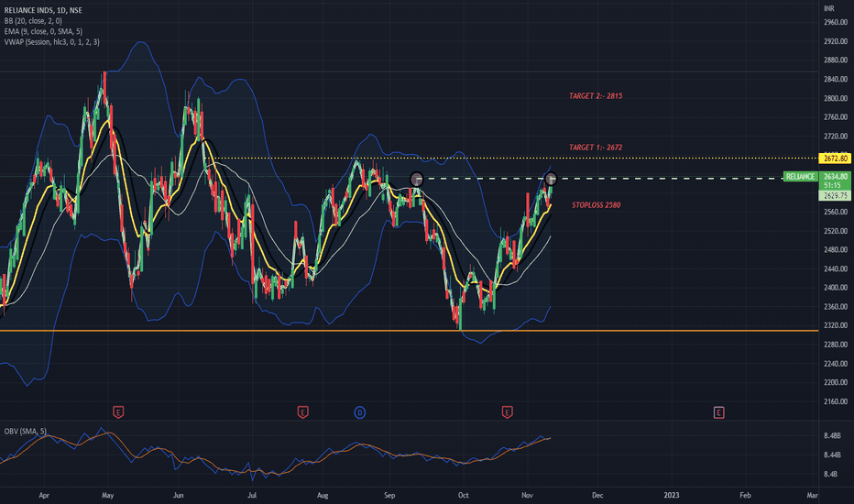The width and height of the screenshot is (854, 504).
Task: Click the 2629.75 price label
Action: [835, 195]
